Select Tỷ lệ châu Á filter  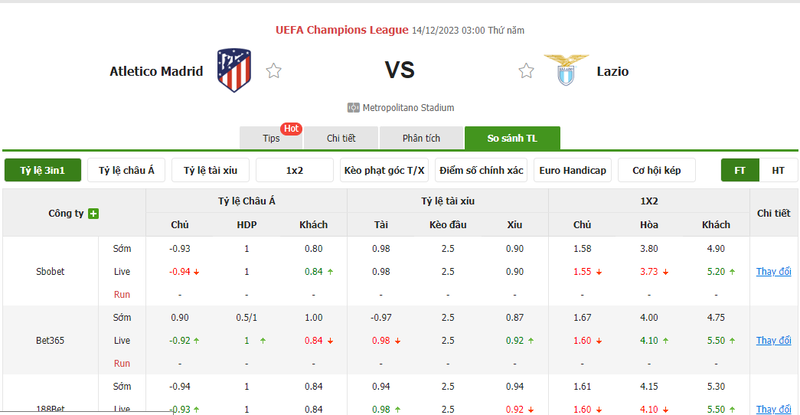pos(127,170)
